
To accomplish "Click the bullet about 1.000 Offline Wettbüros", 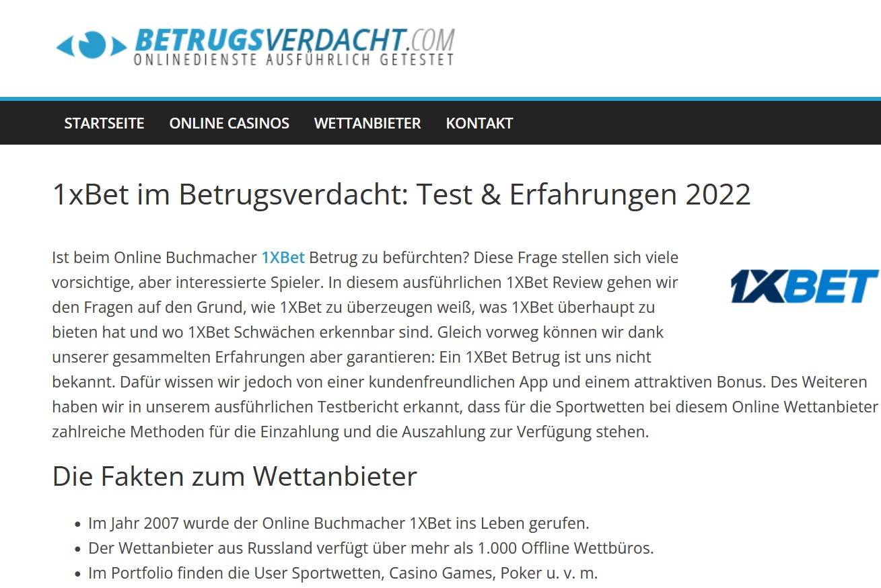I will (371, 548).
